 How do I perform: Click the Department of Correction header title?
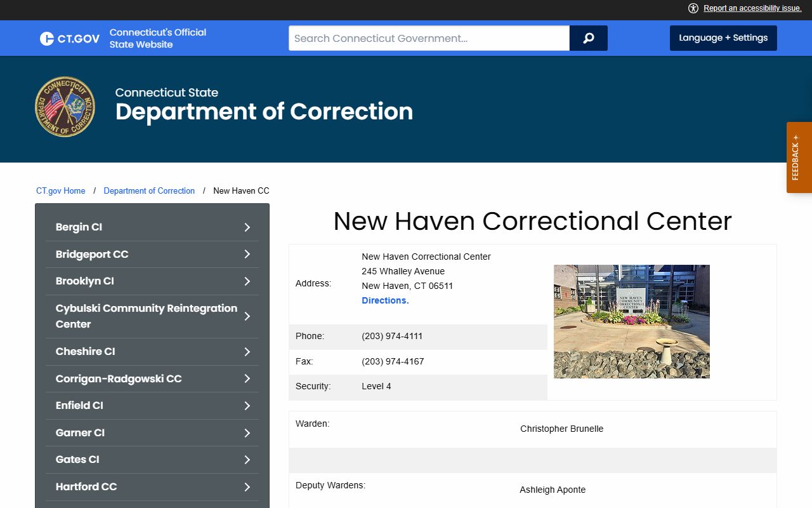point(264,112)
